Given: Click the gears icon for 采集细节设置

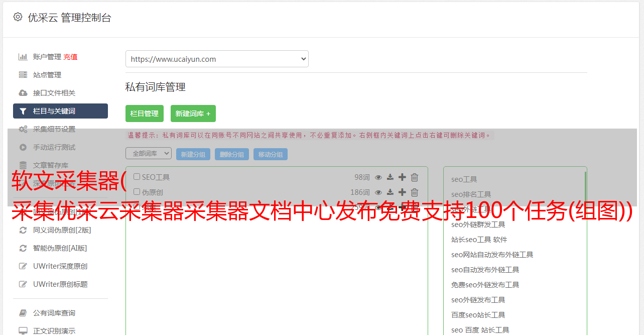Looking at the screenshot, I should [x=23, y=129].
